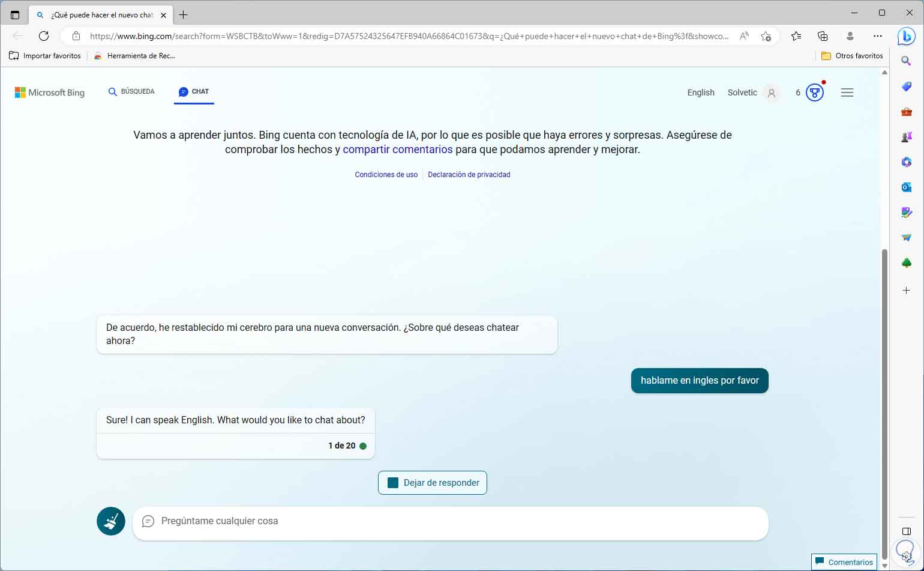
Task: Click the sidebar Search magnifier icon
Action: coord(907,61)
